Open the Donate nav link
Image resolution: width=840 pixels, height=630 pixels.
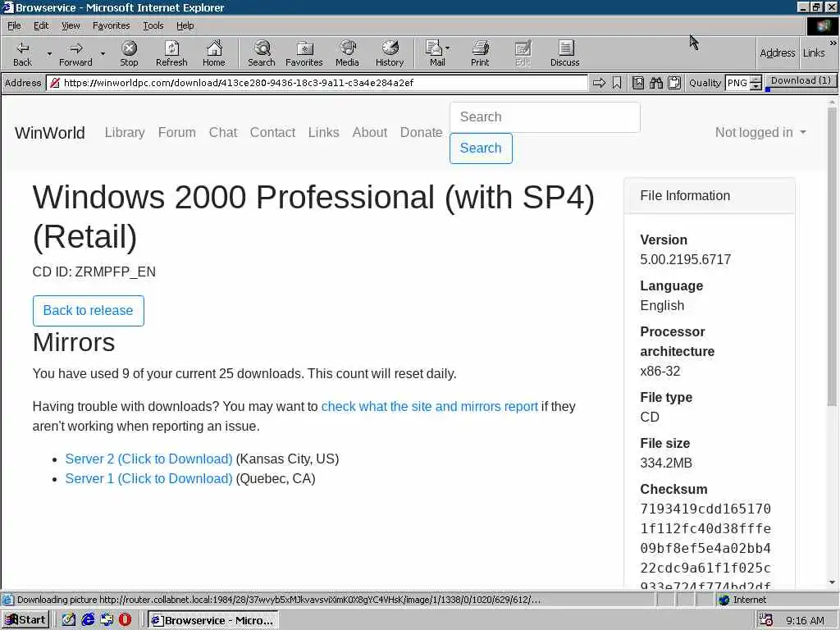[x=421, y=132]
